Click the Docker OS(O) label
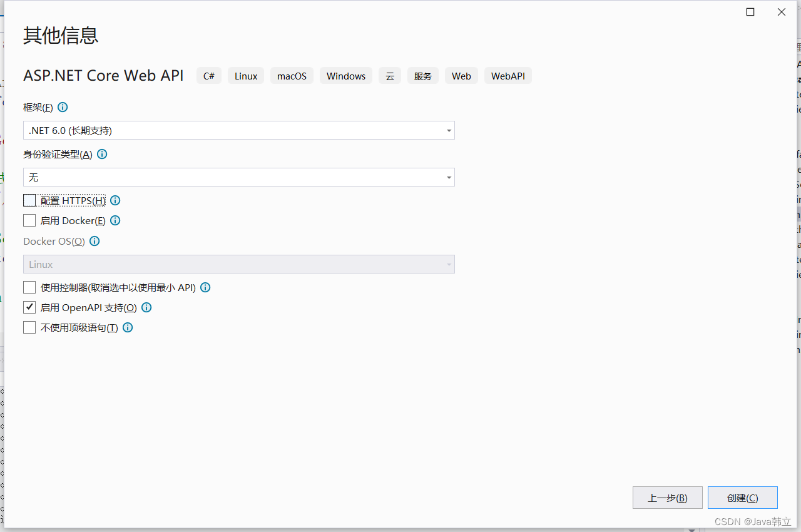This screenshot has height=532, width=801. (x=54, y=241)
